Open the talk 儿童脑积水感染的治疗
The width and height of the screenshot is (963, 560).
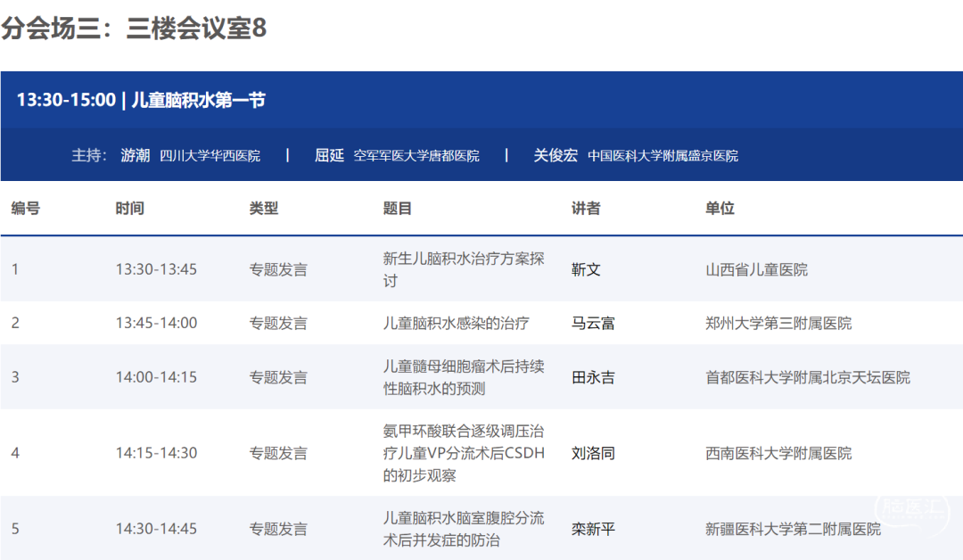coord(456,323)
